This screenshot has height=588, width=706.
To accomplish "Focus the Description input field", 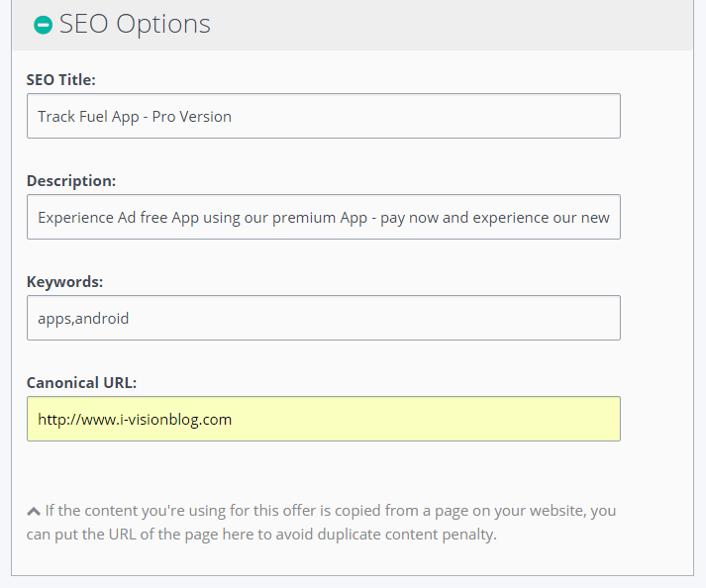I will tap(324, 217).
